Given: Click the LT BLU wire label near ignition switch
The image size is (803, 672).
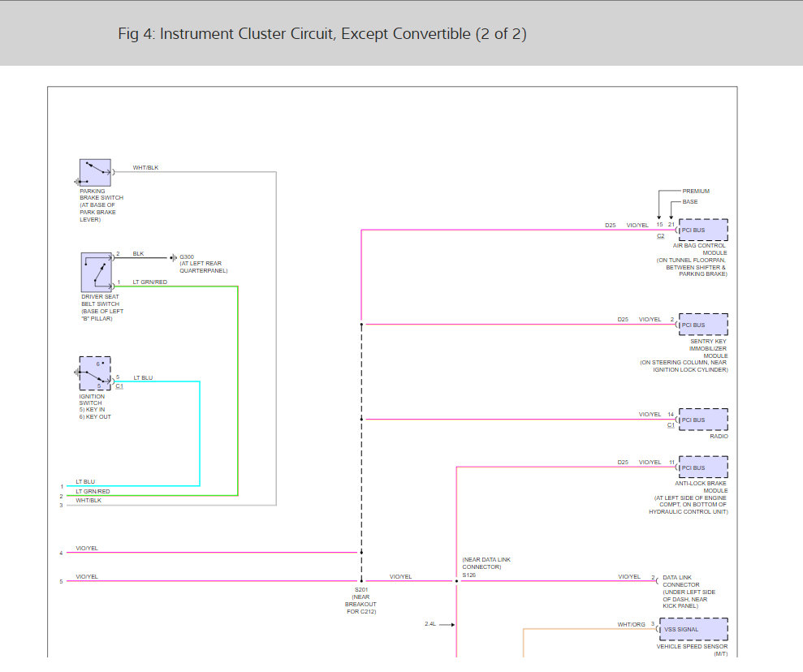Looking at the screenshot, I should (x=144, y=377).
